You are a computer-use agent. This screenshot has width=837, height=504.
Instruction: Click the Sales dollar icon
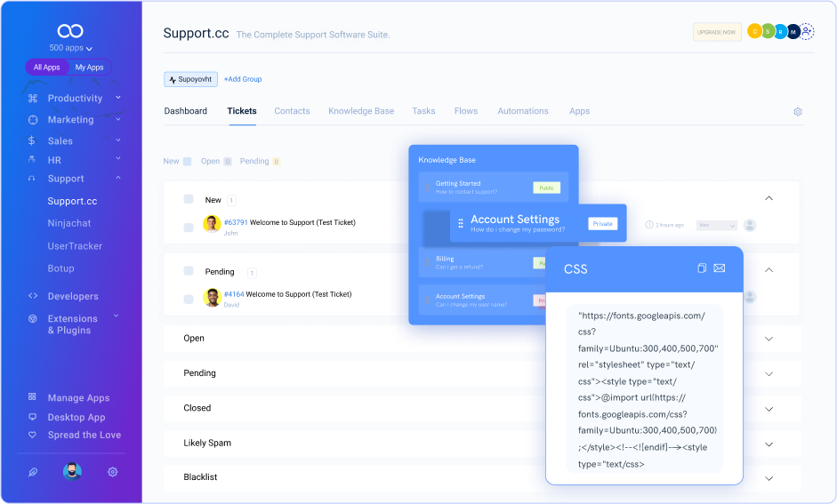pyautogui.click(x=32, y=140)
